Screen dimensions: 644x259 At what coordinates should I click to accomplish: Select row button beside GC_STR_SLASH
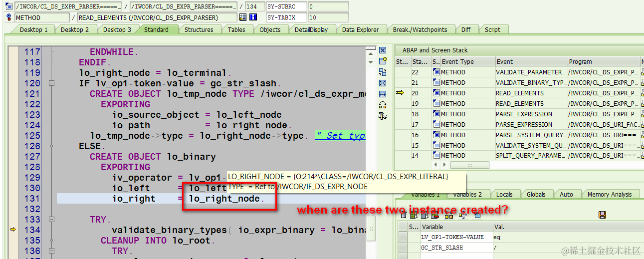[x=403, y=248]
